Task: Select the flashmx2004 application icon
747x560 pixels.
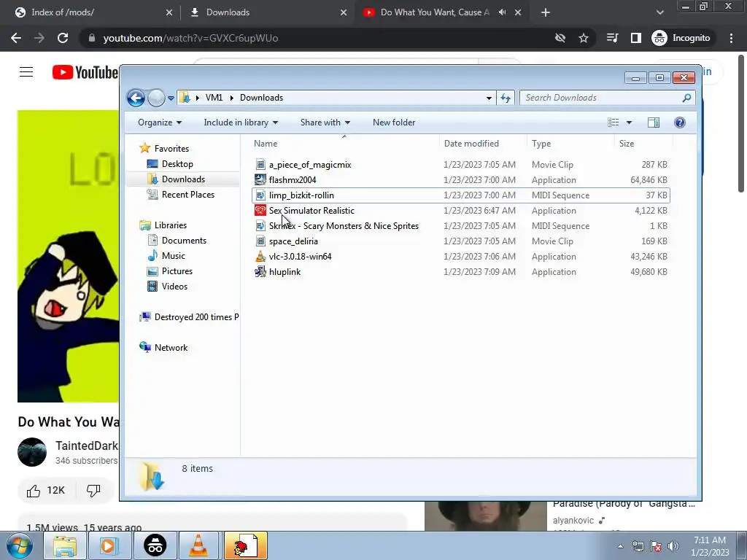Action: 260,180
